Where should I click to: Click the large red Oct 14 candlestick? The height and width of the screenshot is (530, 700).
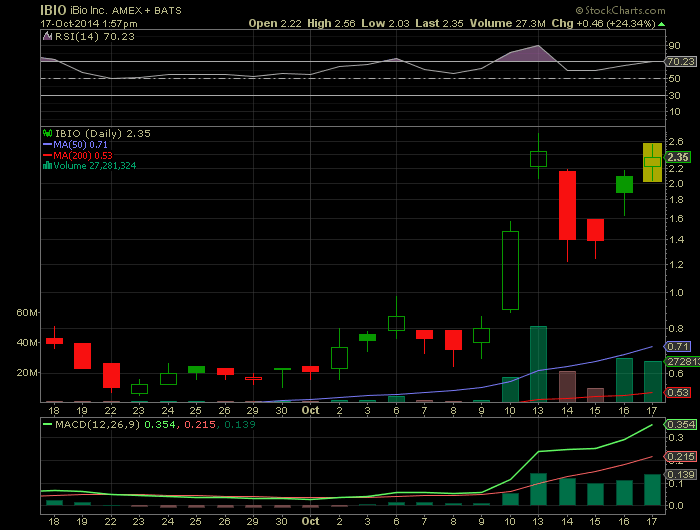click(x=567, y=205)
